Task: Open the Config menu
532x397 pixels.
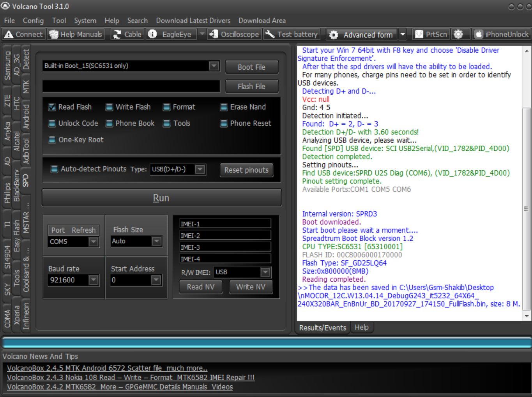Action: pos(33,21)
